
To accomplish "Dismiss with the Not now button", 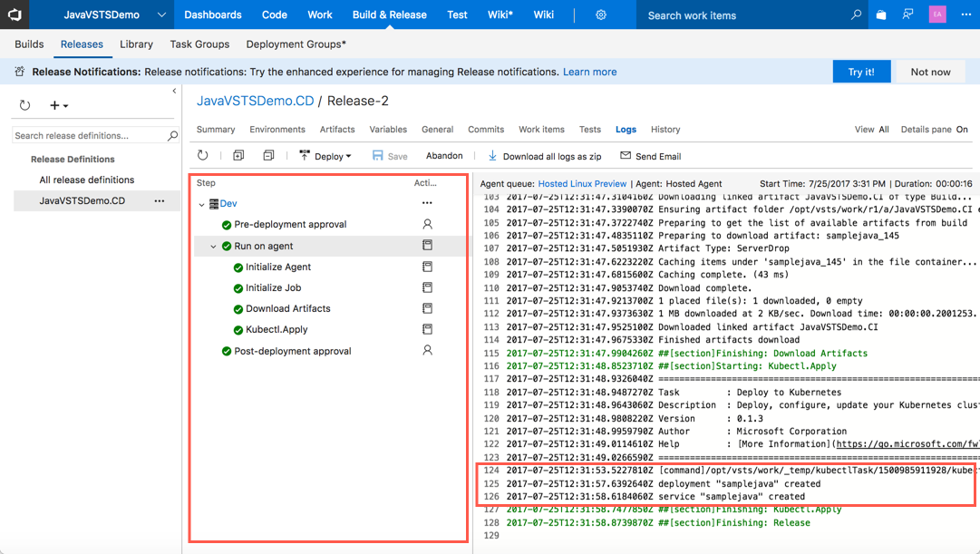I will [930, 72].
